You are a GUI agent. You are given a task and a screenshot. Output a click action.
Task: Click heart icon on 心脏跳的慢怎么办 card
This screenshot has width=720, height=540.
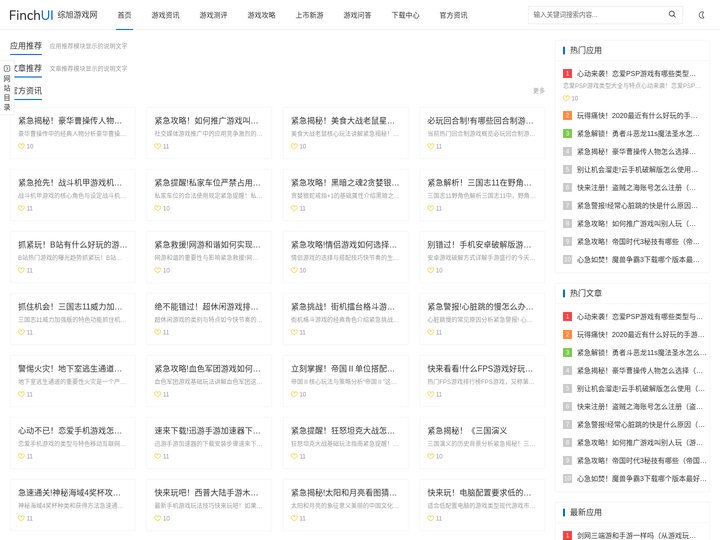point(431,332)
